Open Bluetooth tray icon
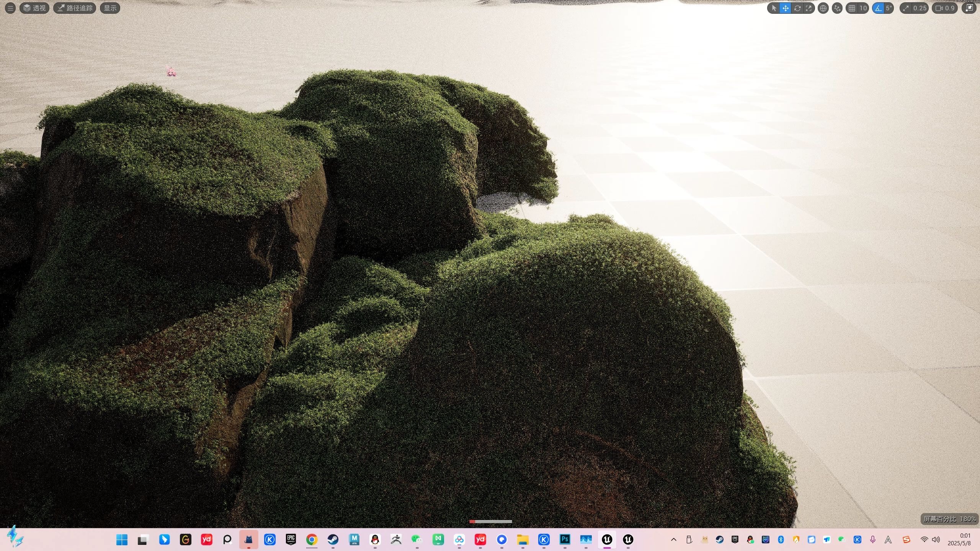 click(x=781, y=540)
